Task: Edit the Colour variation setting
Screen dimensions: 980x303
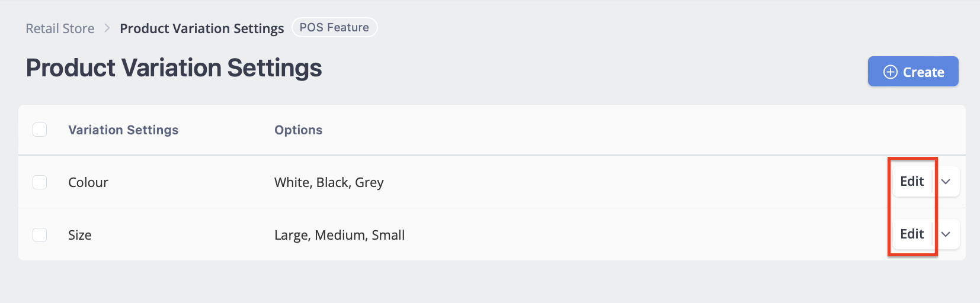Action: coord(912,182)
